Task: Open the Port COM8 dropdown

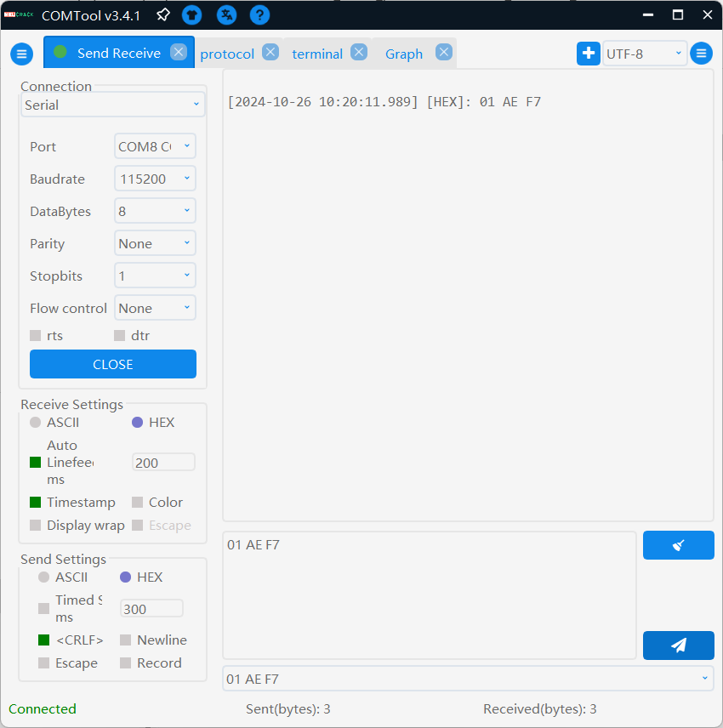Action: tap(155, 146)
